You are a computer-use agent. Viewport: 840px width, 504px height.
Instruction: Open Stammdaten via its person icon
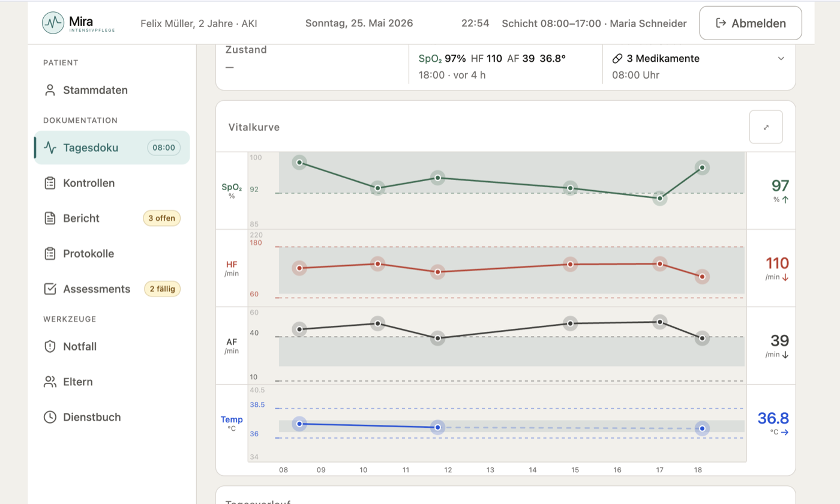pos(50,91)
